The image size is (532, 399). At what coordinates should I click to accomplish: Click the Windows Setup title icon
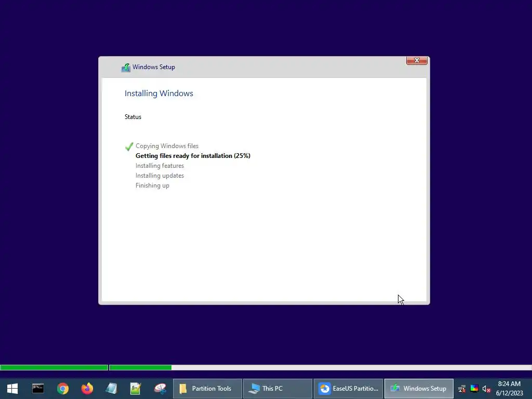click(x=126, y=67)
